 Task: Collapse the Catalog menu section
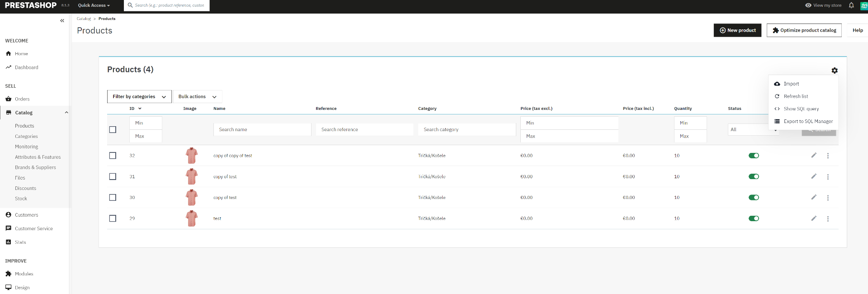[x=66, y=113]
